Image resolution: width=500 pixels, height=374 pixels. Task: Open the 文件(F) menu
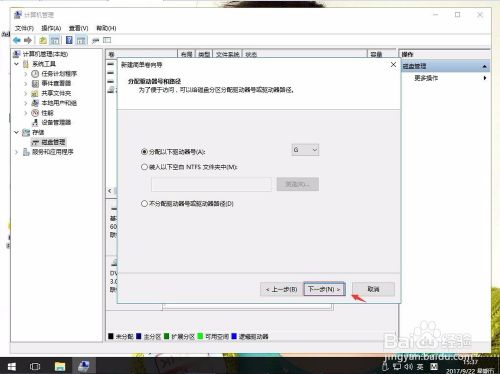pyautogui.click(x=24, y=28)
